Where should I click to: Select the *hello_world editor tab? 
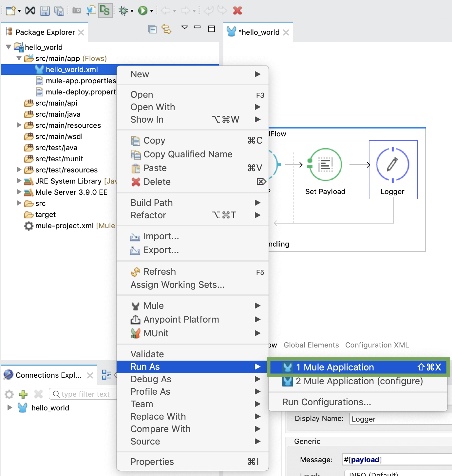[x=258, y=32]
